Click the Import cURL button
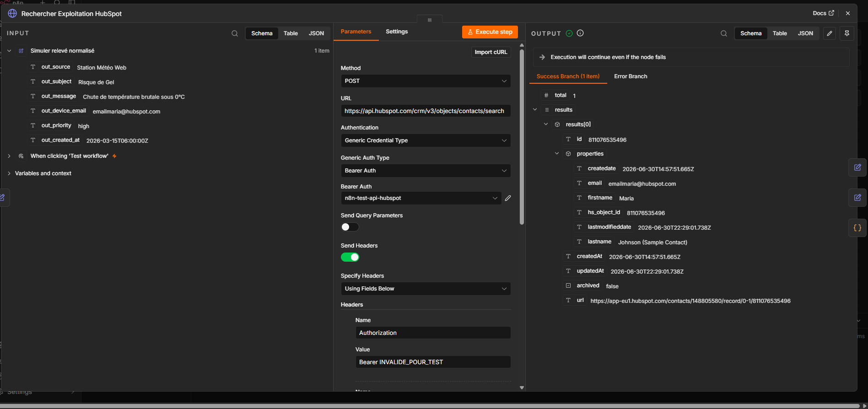This screenshot has width=868, height=409. [491, 52]
